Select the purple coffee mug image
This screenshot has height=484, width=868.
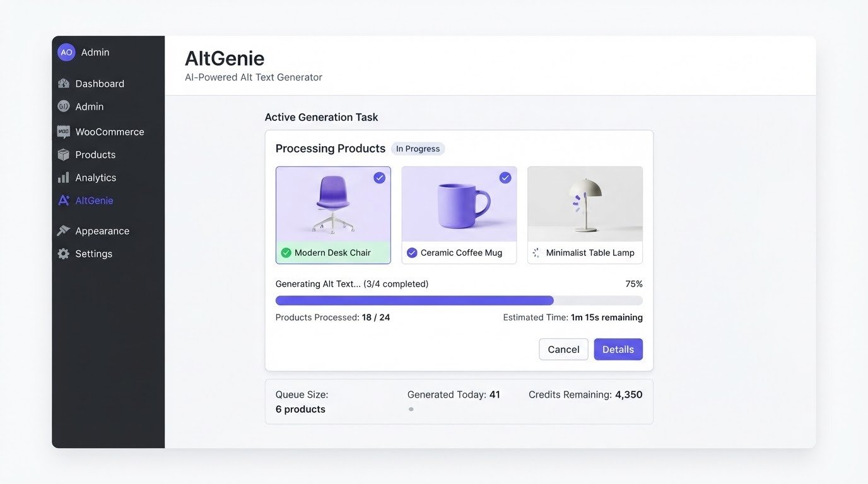coord(459,204)
